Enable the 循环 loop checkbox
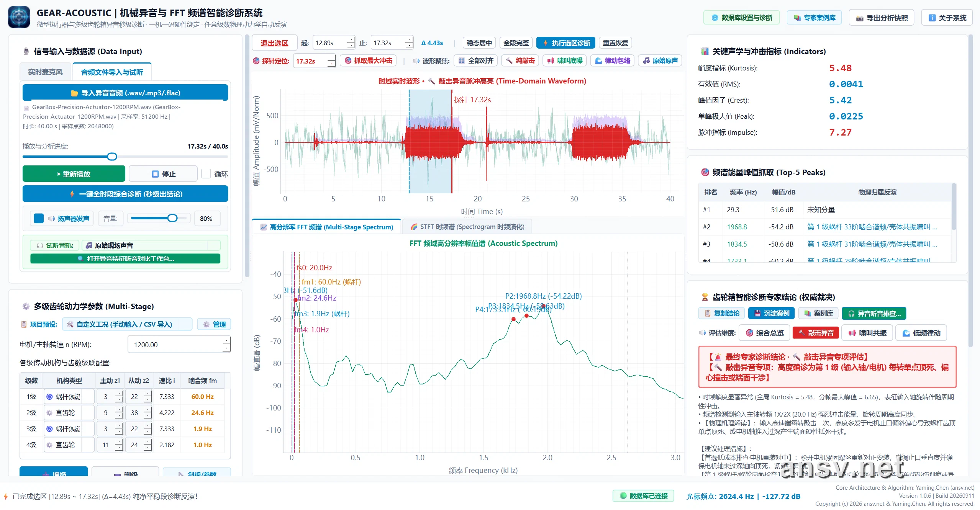 pos(206,174)
